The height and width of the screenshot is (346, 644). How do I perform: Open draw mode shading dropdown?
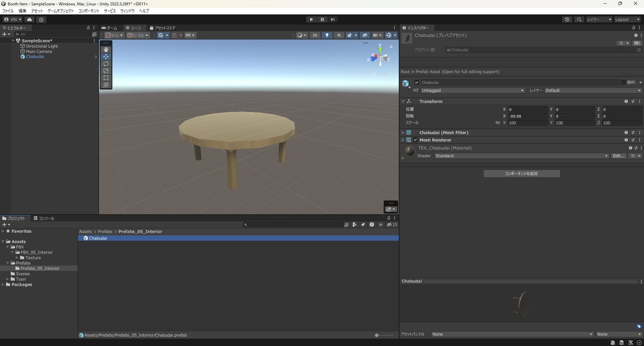click(301, 35)
